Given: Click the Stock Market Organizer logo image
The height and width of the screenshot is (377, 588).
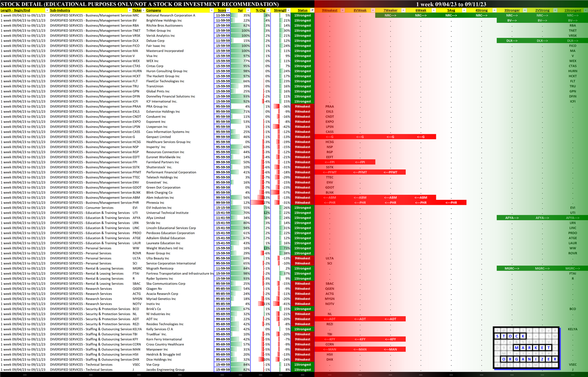Looking at the screenshot, I should (526, 347).
